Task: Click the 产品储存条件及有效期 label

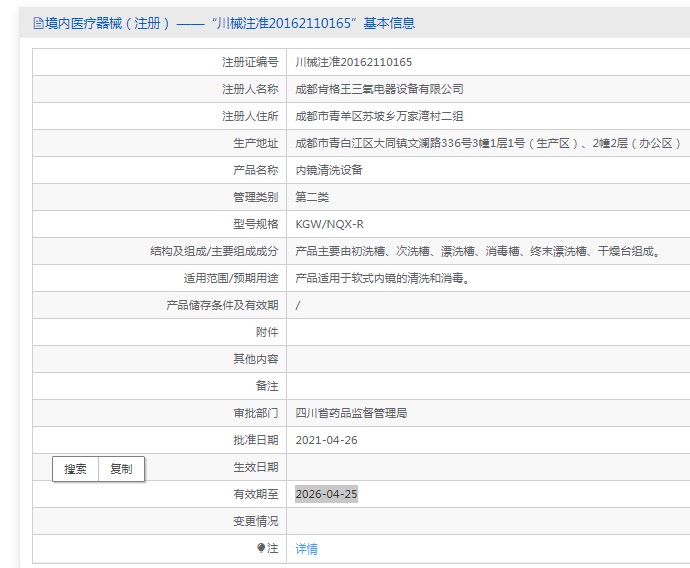Action: coord(222,305)
